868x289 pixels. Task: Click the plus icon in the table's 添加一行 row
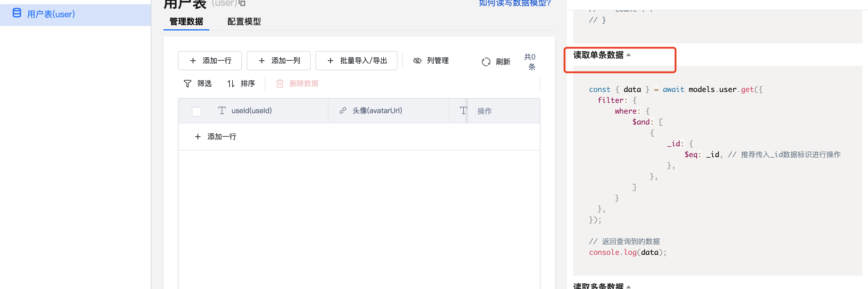tap(198, 137)
